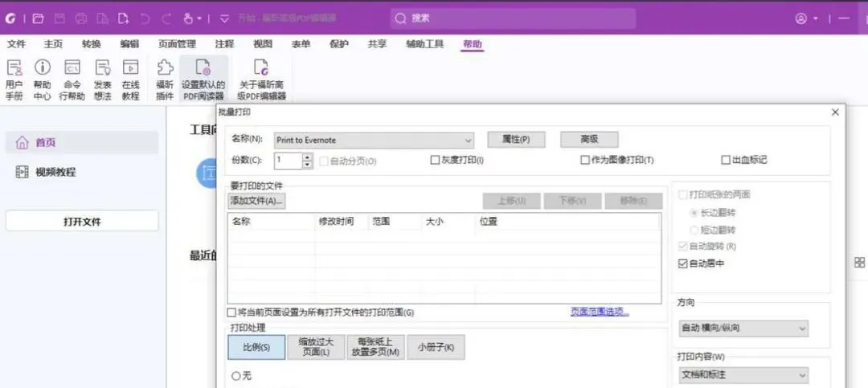The height and width of the screenshot is (388, 868).
Task: Click the printer icon in quick access bar
Action: point(81,18)
